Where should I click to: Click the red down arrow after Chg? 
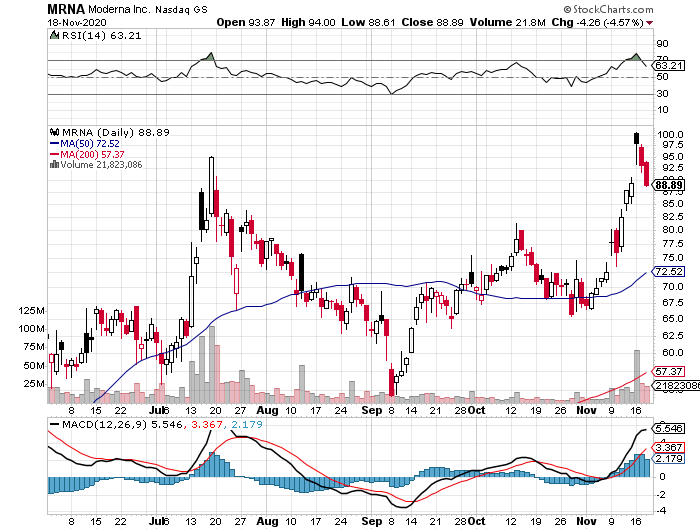[649, 23]
